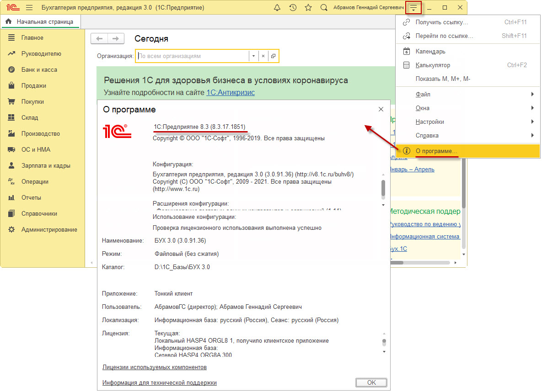
Task: Click the license info scrollbar thumb
Action: coord(384,342)
